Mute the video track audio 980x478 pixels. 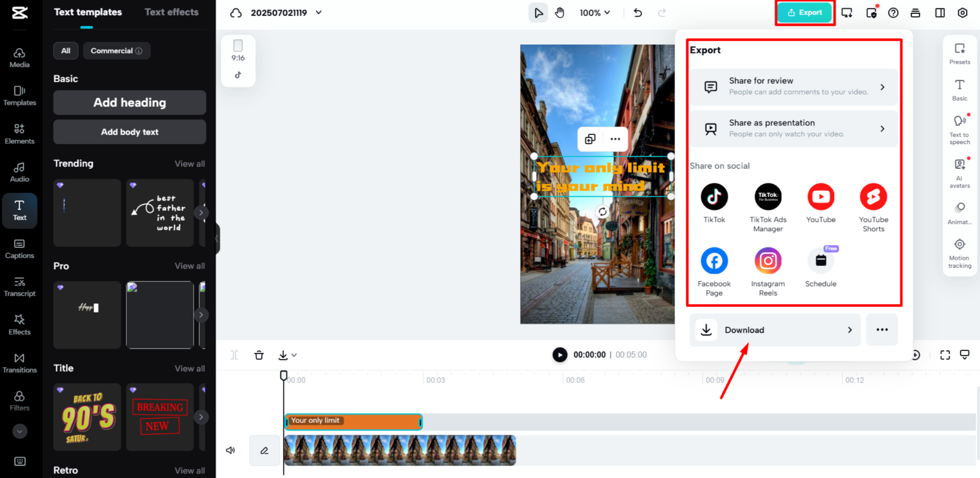point(231,450)
